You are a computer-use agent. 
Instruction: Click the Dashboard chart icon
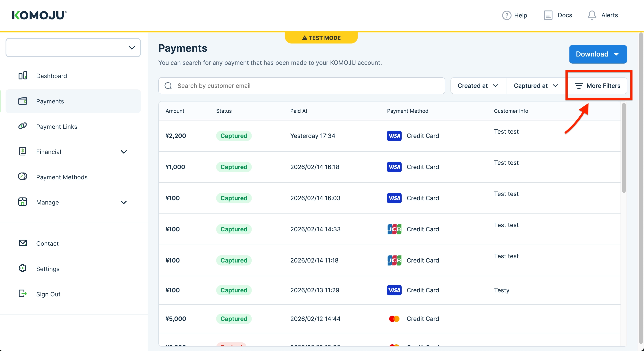[x=23, y=76]
